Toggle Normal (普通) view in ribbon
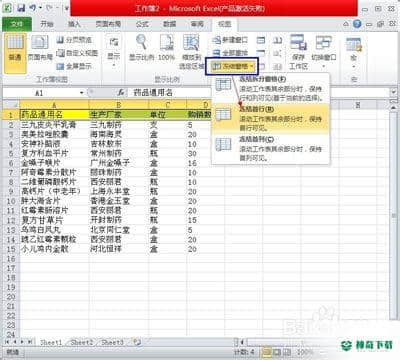 tap(15, 53)
